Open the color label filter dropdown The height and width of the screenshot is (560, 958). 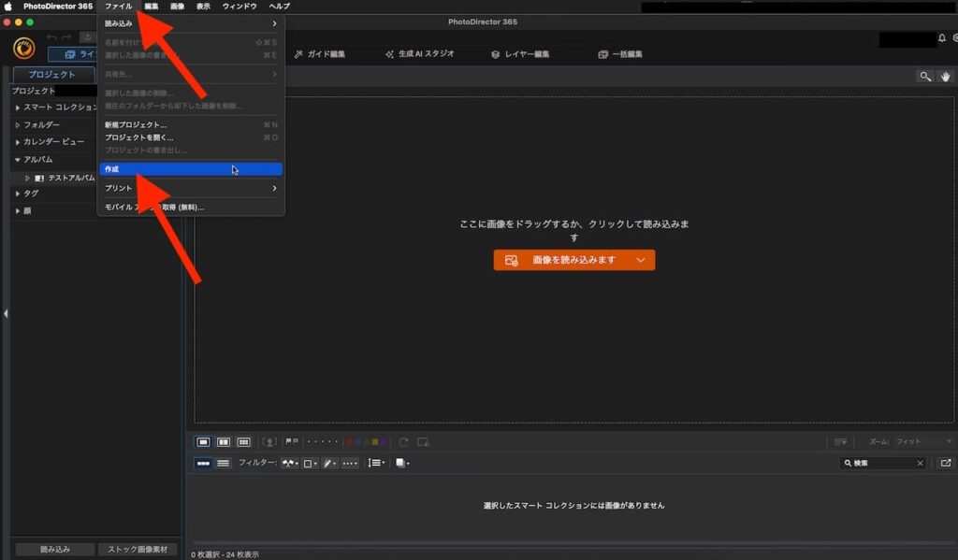click(x=311, y=463)
